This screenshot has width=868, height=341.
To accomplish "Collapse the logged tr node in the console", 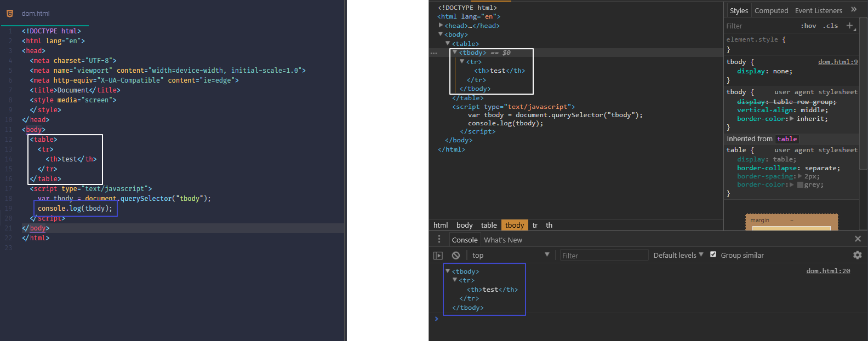I will click(455, 280).
